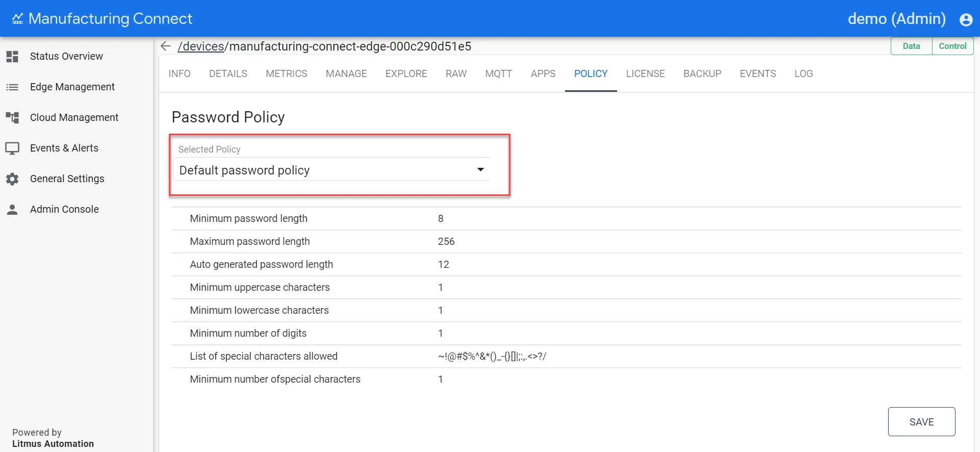Click the Cloud Management tree icon
Image resolution: width=980 pixels, height=452 pixels.
coord(12,118)
